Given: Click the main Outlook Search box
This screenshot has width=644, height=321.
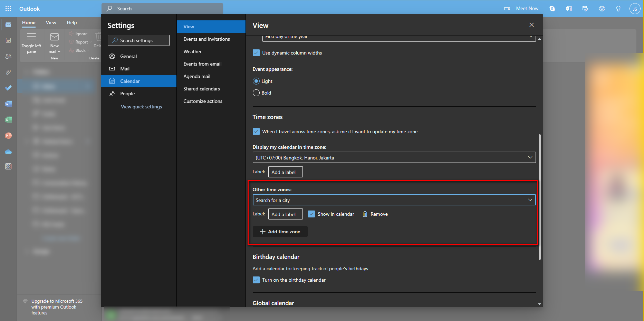Looking at the screenshot, I should [162, 9].
